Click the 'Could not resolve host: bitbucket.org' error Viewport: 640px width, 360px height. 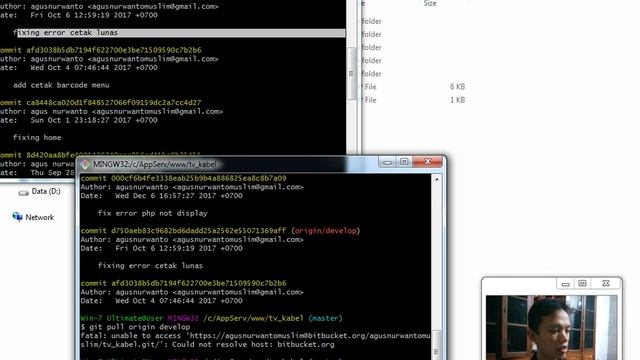(x=253, y=345)
